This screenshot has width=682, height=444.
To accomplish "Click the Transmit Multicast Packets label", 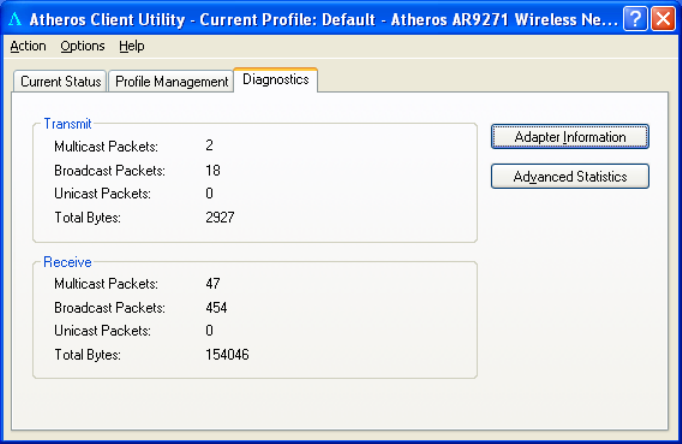I will (106, 147).
